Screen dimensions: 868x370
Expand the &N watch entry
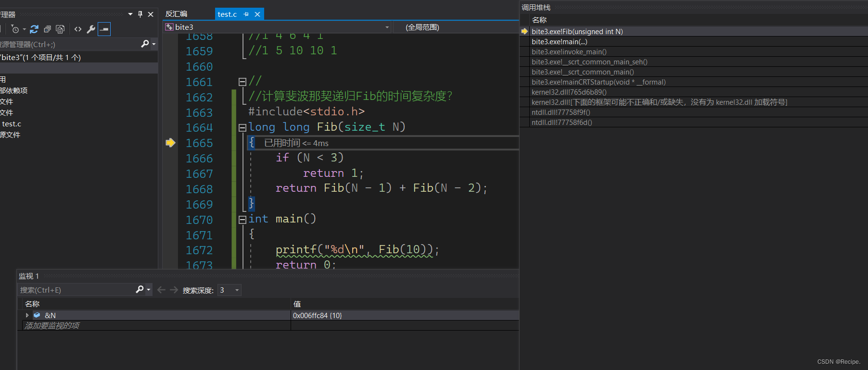point(27,315)
